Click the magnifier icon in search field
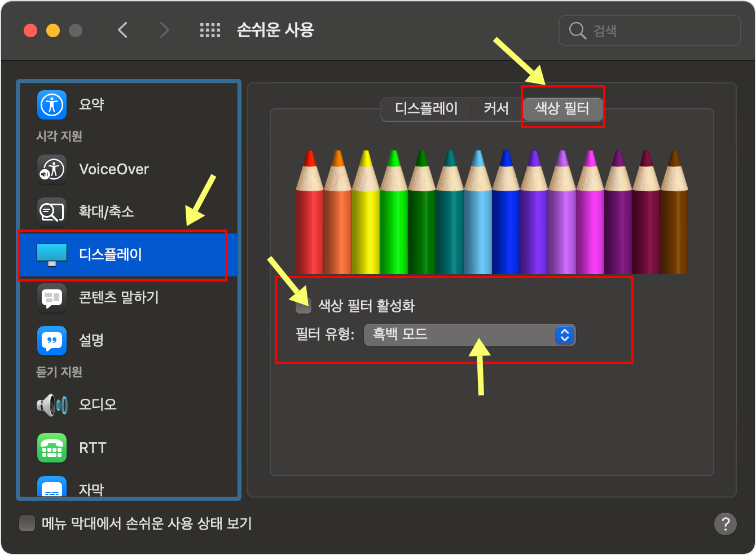756x555 pixels. 577,30
